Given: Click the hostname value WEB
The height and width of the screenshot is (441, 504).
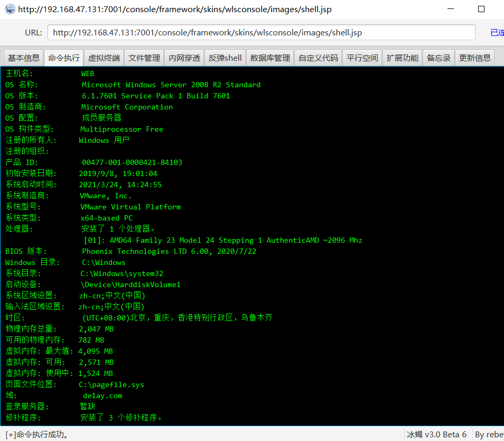Looking at the screenshot, I should [x=88, y=73].
